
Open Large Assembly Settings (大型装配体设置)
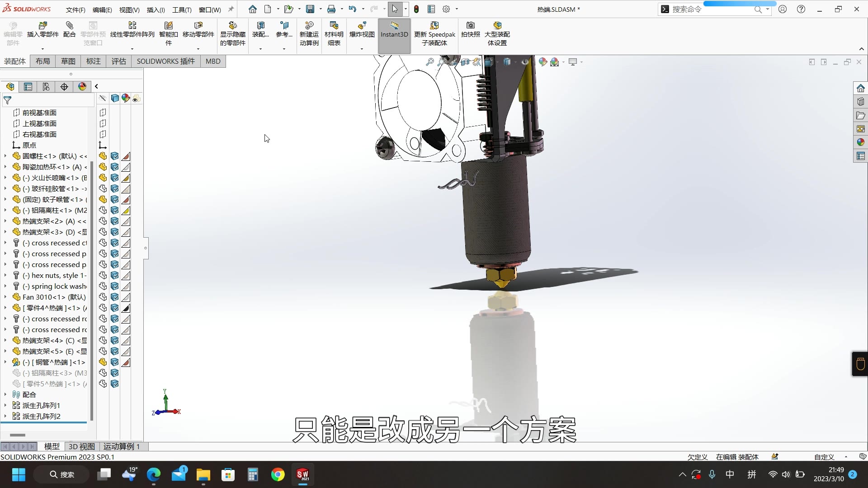(x=497, y=33)
